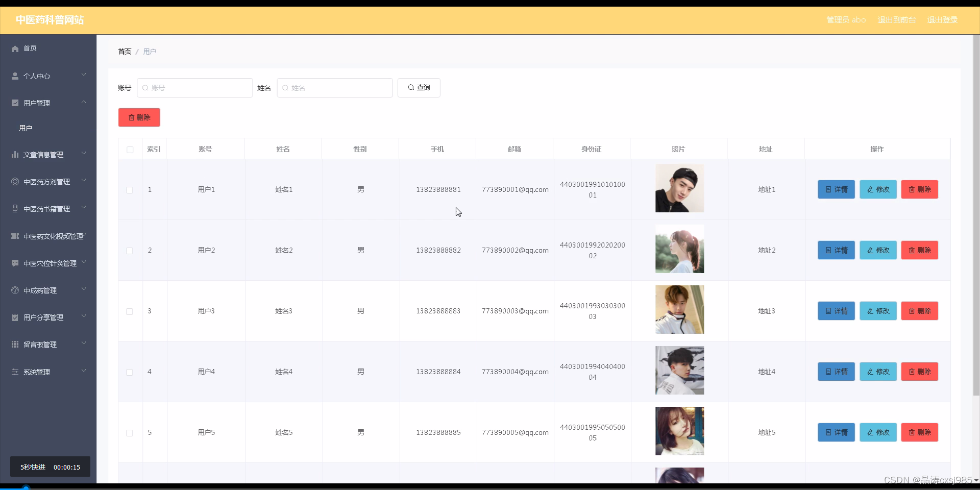Viewport: 980px width, 490px height.
Task: Open 文章信息管理 via its bar-chart icon
Action: [14, 154]
